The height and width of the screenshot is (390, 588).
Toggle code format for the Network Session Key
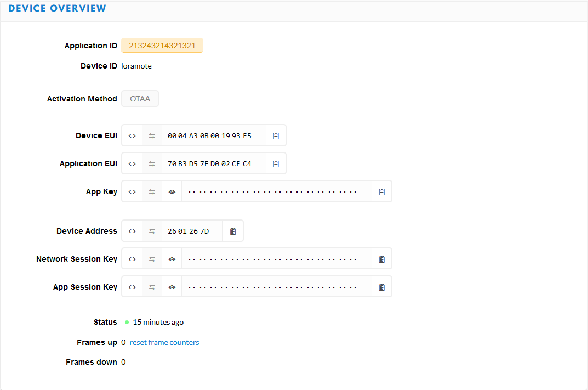click(x=132, y=259)
